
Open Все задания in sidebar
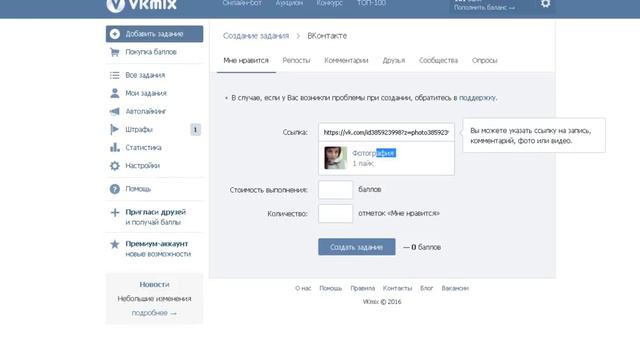145,75
